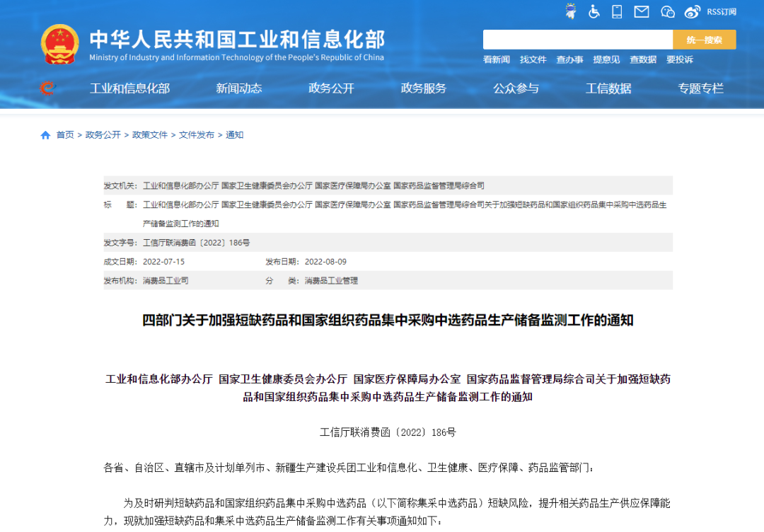Click the bold subtitle starting 工业和信息化部办公厅 国家卫生健康委员会办公厅
This screenshot has width=764, height=532.
point(388,388)
